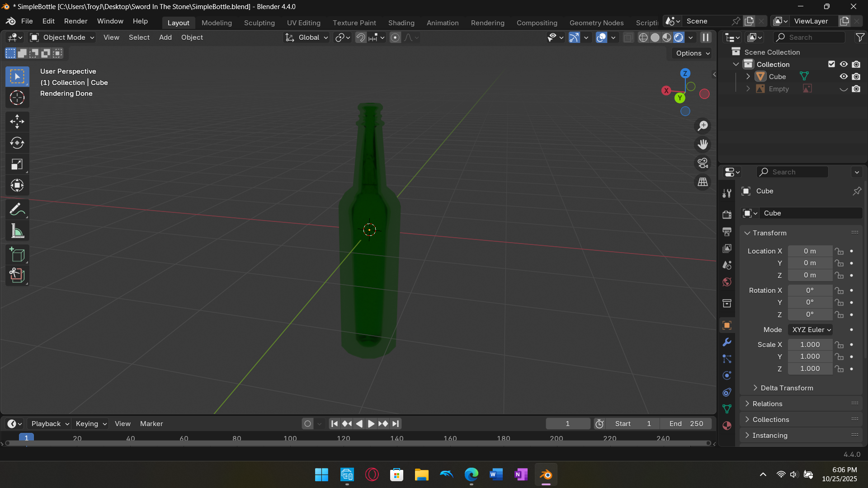Switch to the Shading workspace tab

point(401,23)
